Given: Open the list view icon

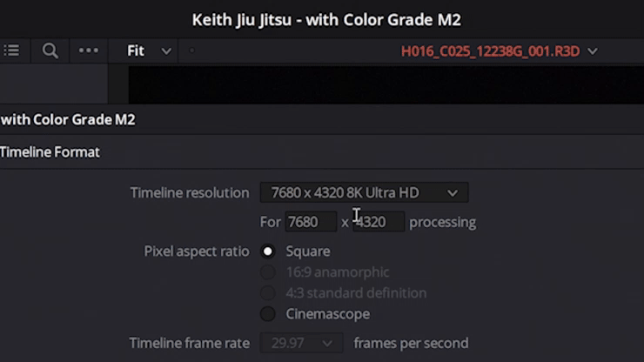Looking at the screenshot, I should point(11,50).
